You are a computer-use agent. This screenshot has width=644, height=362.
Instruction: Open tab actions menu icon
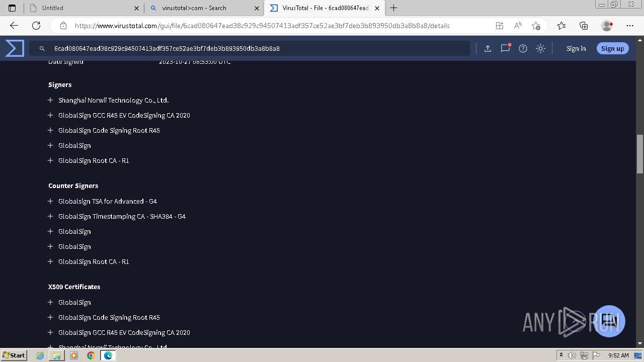pyautogui.click(x=12, y=8)
